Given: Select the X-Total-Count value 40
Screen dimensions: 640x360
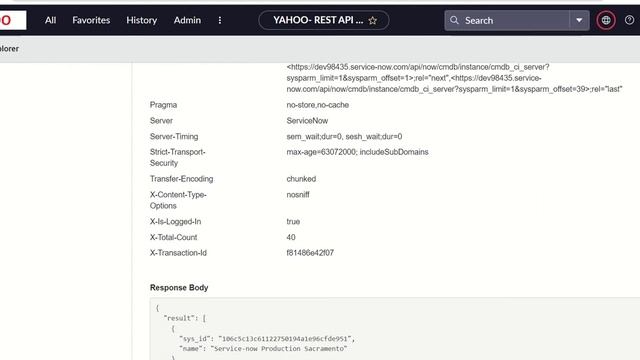Looking at the screenshot, I should click(x=291, y=238).
